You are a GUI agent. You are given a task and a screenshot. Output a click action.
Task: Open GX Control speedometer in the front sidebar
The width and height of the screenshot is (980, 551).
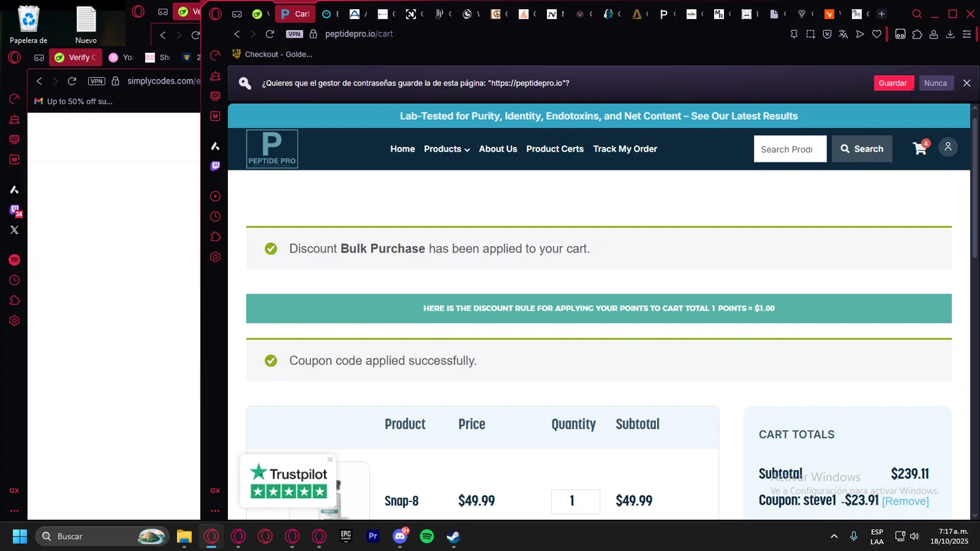tap(215, 55)
